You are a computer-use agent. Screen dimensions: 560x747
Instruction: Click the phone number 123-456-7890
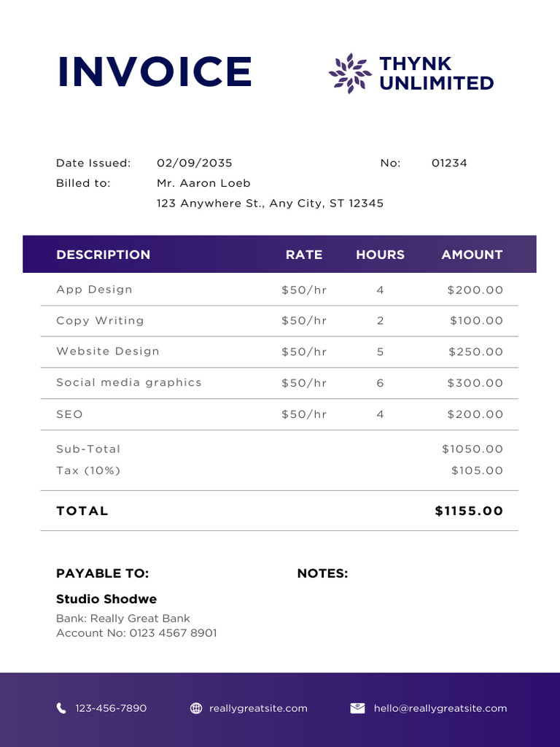(111, 708)
